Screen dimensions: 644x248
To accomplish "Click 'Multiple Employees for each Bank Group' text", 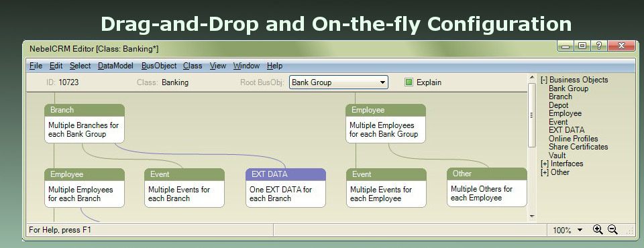I will pyautogui.click(x=384, y=130).
